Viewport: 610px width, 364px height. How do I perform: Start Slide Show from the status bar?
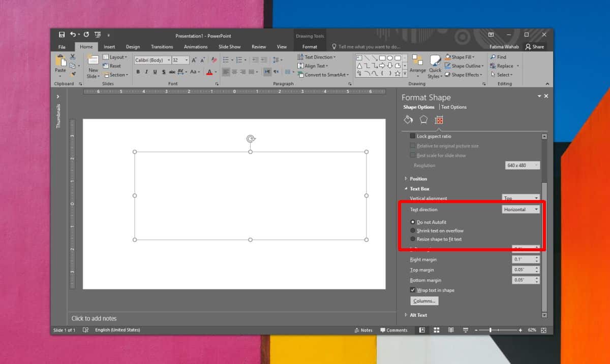(x=465, y=329)
